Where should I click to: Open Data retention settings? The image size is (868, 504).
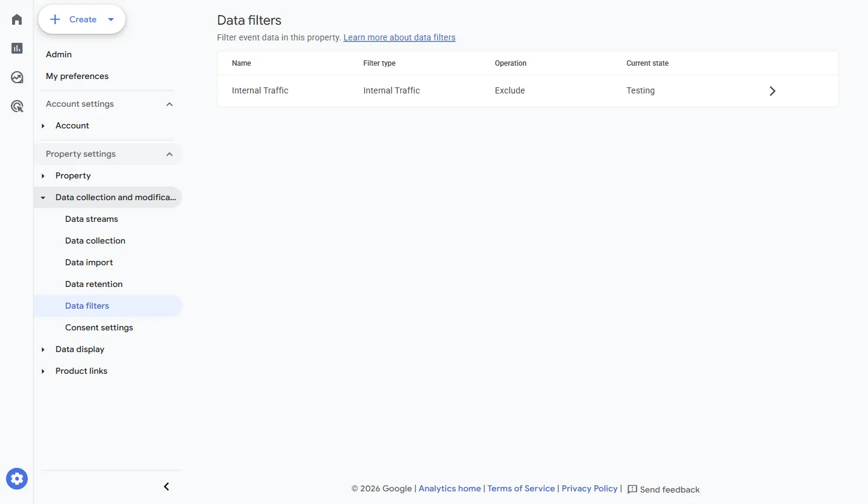click(94, 284)
